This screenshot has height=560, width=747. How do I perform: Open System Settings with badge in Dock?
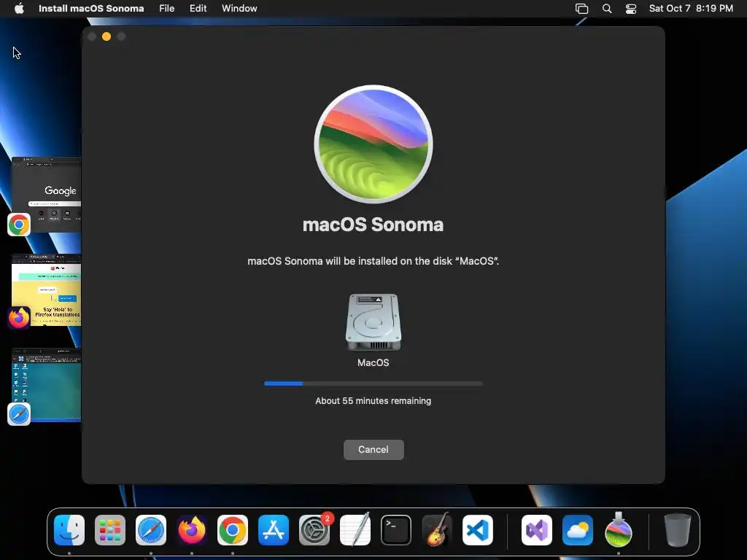(314, 530)
